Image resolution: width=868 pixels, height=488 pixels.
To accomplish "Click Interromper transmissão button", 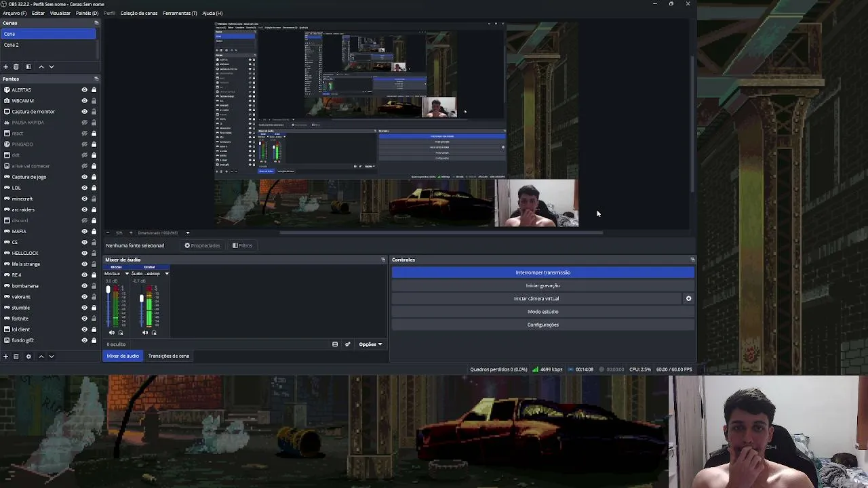I will click(543, 272).
